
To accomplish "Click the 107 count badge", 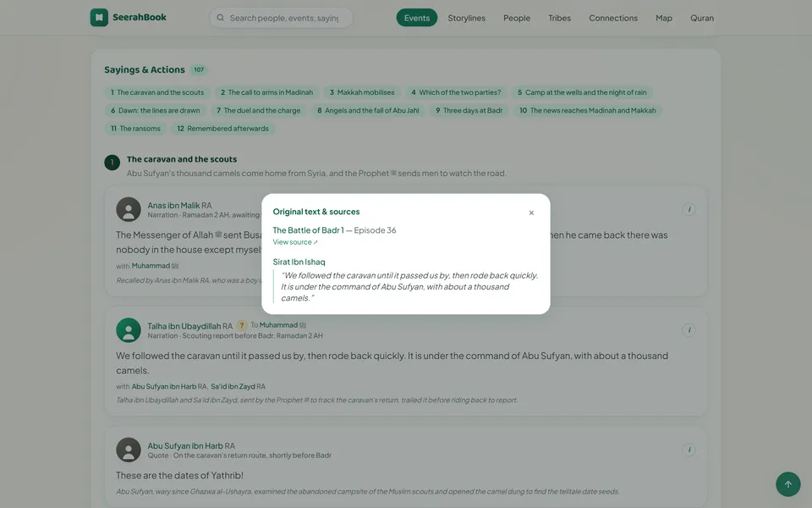I will coord(199,69).
